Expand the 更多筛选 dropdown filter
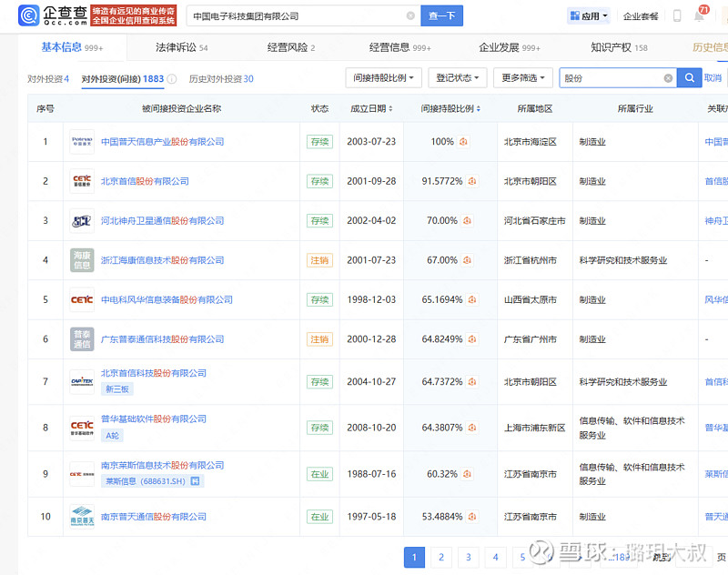This screenshot has height=575, width=728. pos(523,78)
